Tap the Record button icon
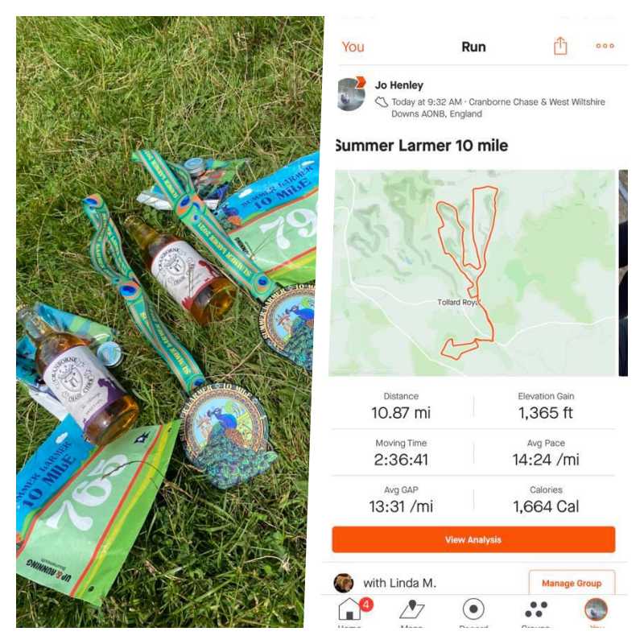The width and height of the screenshot is (644, 644). pyautogui.click(x=473, y=609)
